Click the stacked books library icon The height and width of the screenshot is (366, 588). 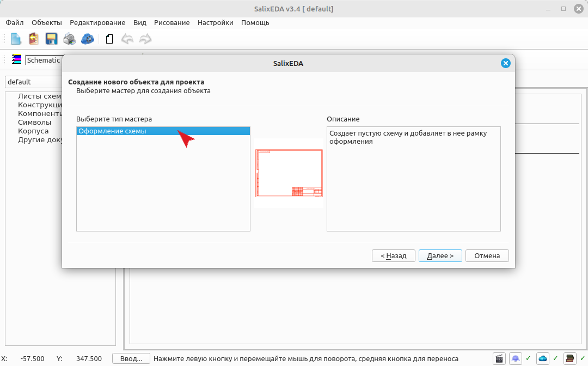coord(569,359)
